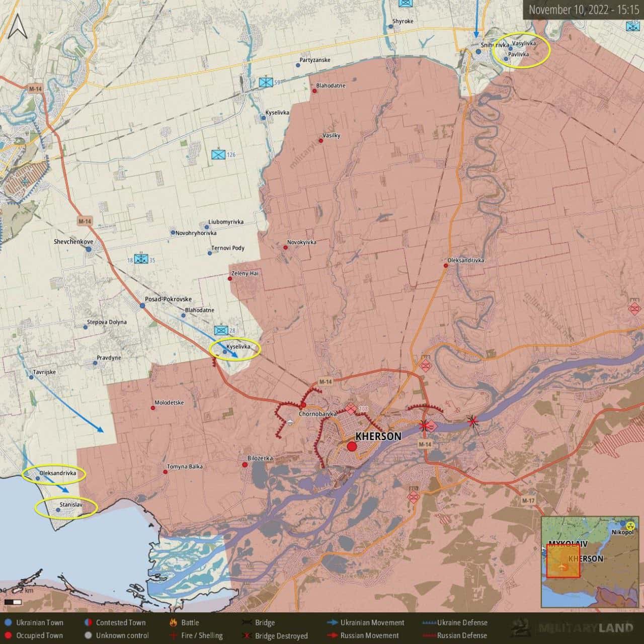Select the radiation symbol near Nikopol in inset

coord(631,525)
